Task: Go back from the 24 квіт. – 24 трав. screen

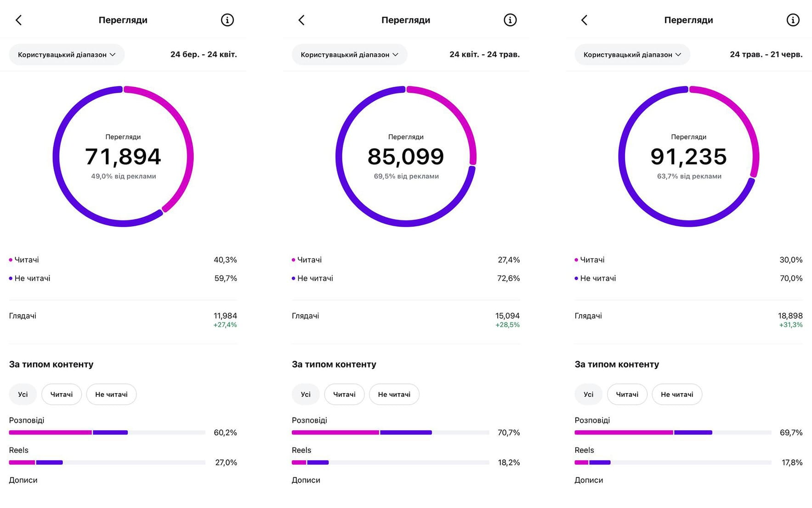Action: pyautogui.click(x=301, y=20)
